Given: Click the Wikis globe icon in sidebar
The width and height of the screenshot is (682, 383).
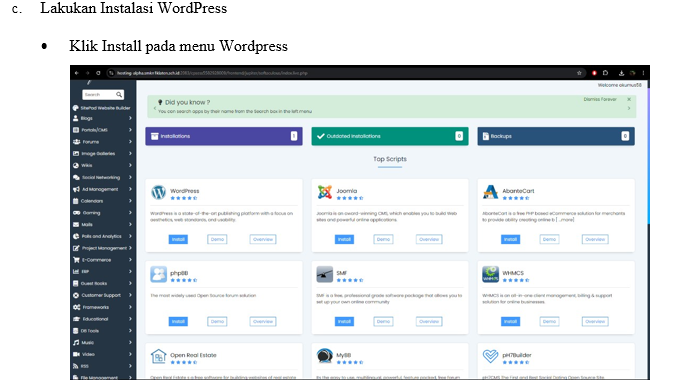Looking at the screenshot, I should click(76, 166).
